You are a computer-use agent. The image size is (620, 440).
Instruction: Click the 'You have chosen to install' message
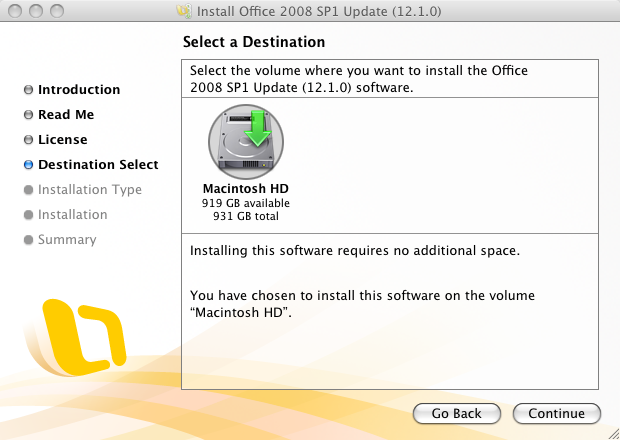click(362, 304)
